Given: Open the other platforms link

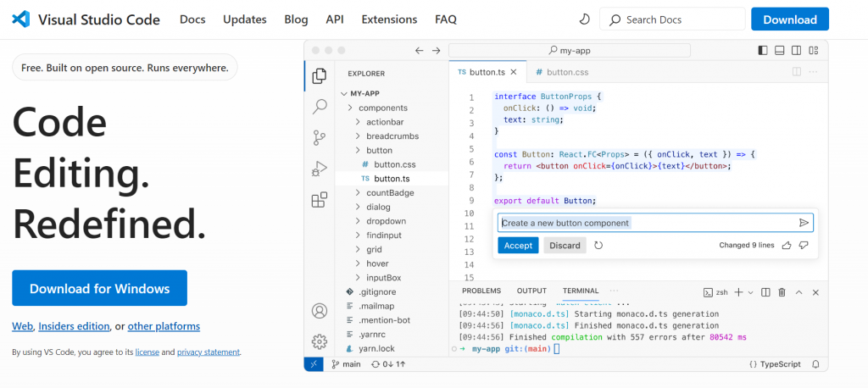Looking at the screenshot, I should click(x=164, y=326).
